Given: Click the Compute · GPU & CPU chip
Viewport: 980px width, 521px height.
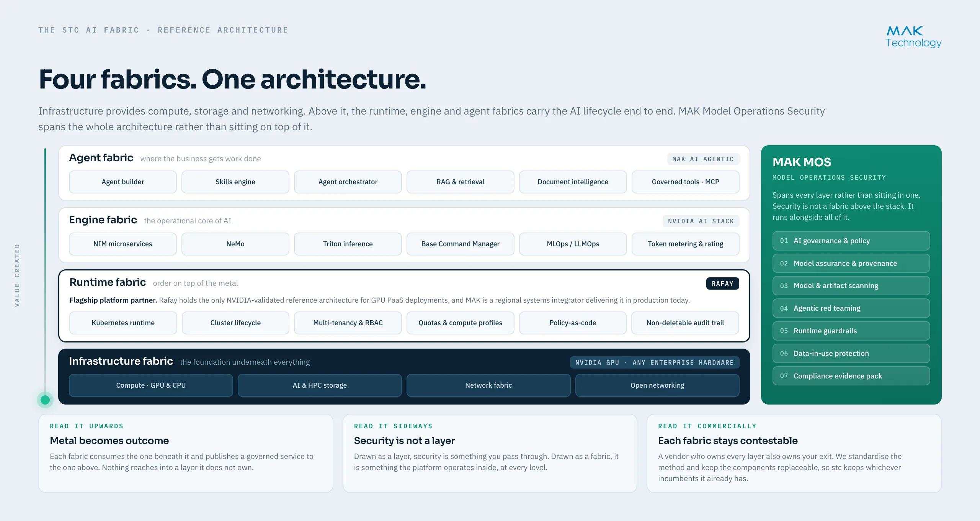Looking at the screenshot, I should 151,385.
